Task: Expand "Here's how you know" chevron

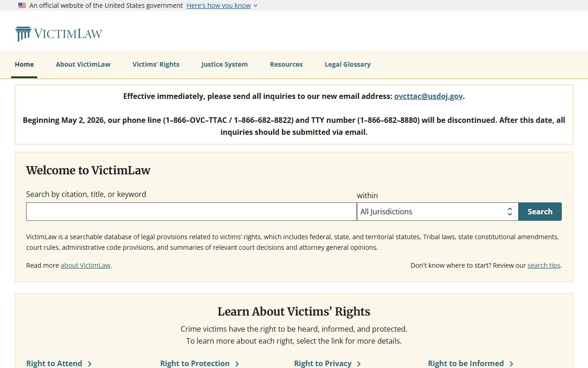Action: coord(255,6)
